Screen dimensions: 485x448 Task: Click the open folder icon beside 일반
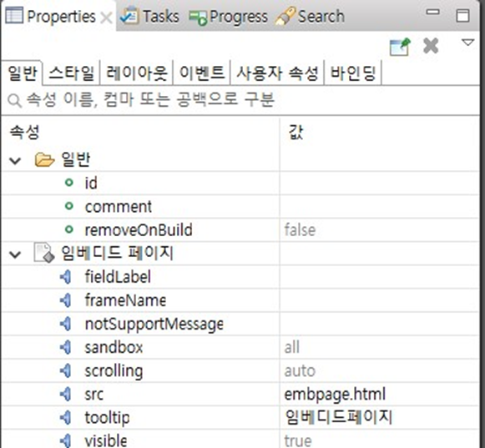point(44,160)
